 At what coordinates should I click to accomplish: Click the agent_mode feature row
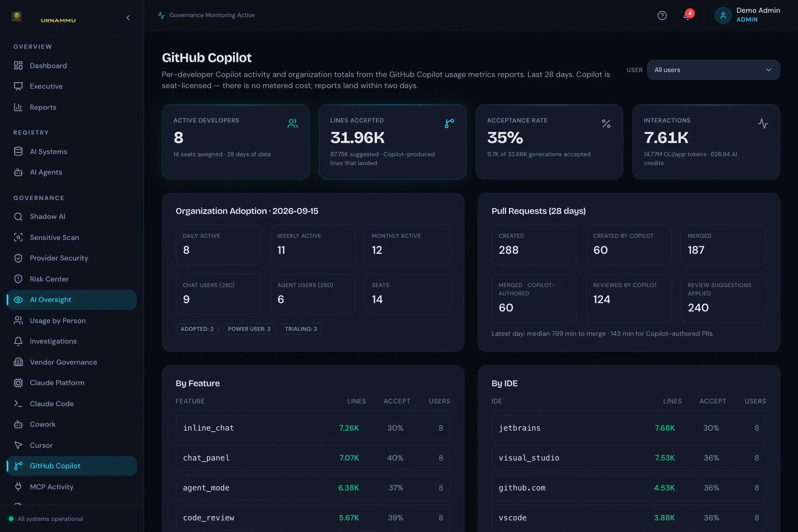[313, 488]
